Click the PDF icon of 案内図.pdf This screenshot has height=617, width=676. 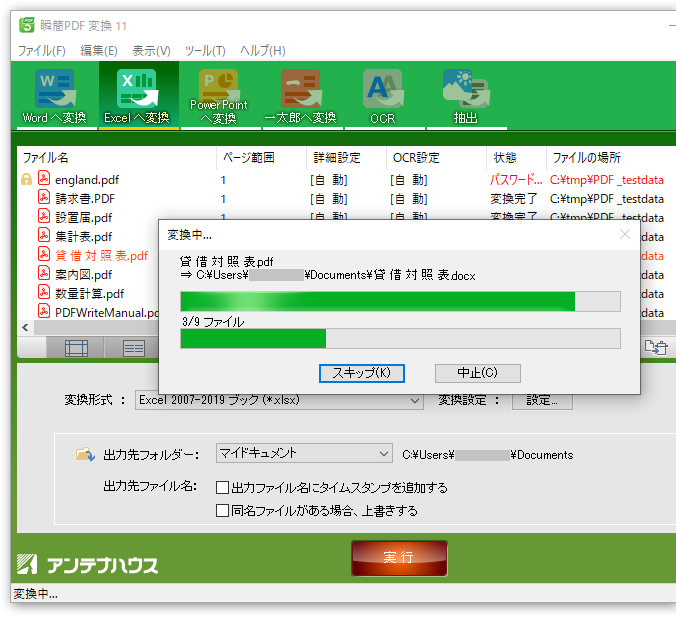coord(44,273)
